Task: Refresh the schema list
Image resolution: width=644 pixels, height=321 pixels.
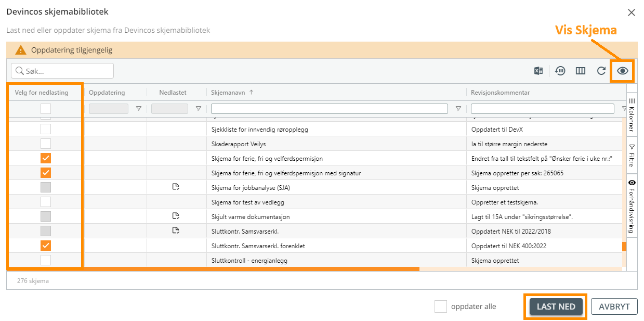Action: [x=601, y=71]
